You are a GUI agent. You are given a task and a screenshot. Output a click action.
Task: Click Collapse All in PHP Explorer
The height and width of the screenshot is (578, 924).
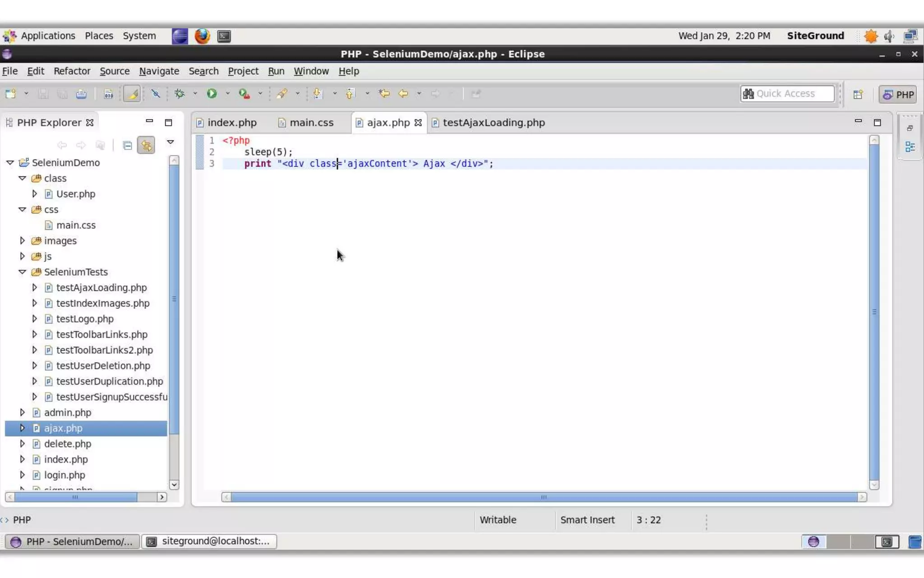point(127,145)
